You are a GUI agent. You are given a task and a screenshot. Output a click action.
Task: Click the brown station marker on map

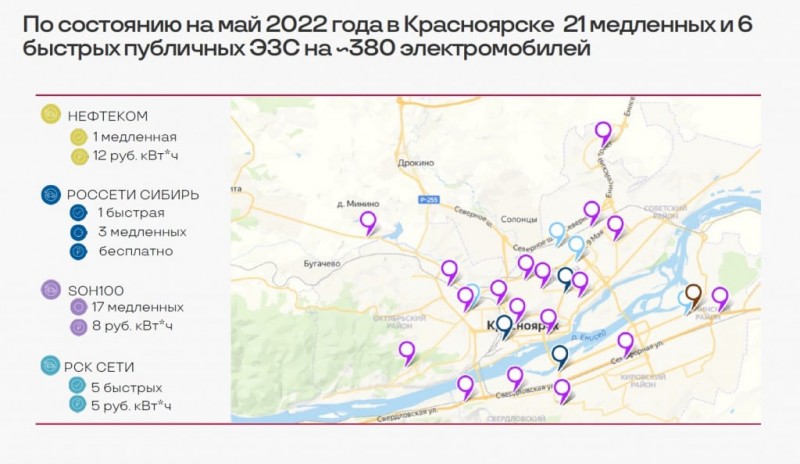pyautogui.click(x=693, y=295)
